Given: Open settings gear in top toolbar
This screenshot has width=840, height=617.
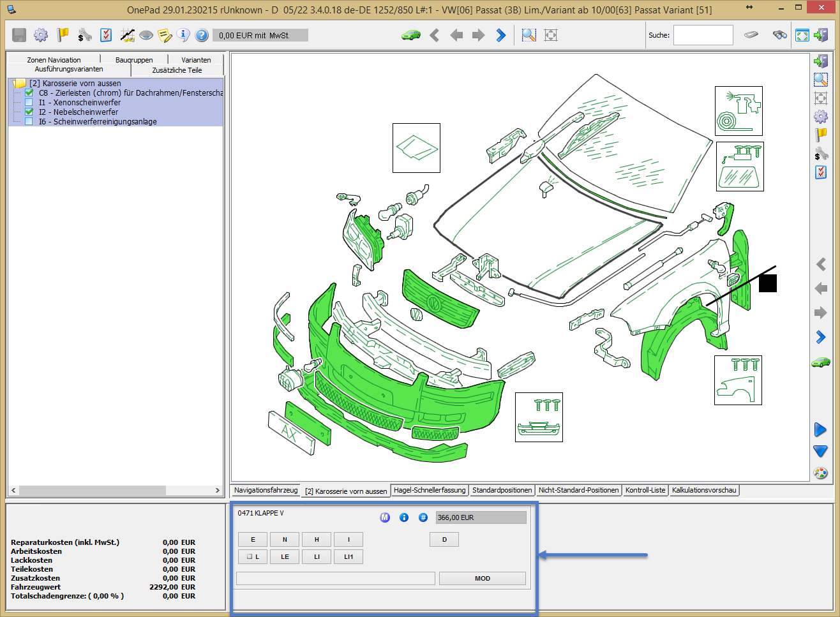Looking at the screenshot, I should [x=41, y=35].
